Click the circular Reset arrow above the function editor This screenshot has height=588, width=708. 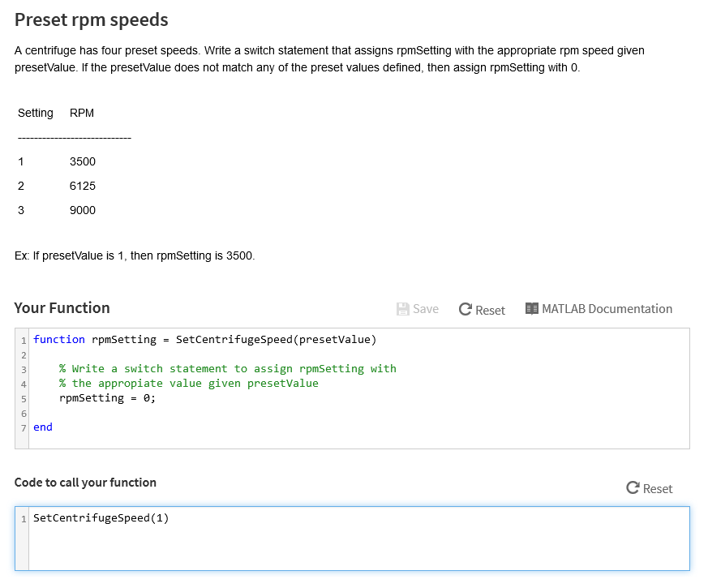click(x=465, y=309)
